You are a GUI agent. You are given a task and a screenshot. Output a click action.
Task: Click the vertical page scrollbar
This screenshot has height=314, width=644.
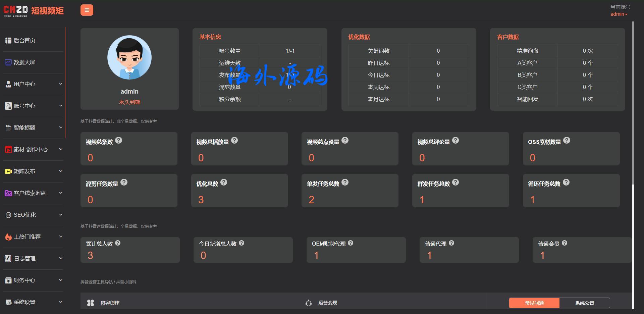tap(633, 101)
